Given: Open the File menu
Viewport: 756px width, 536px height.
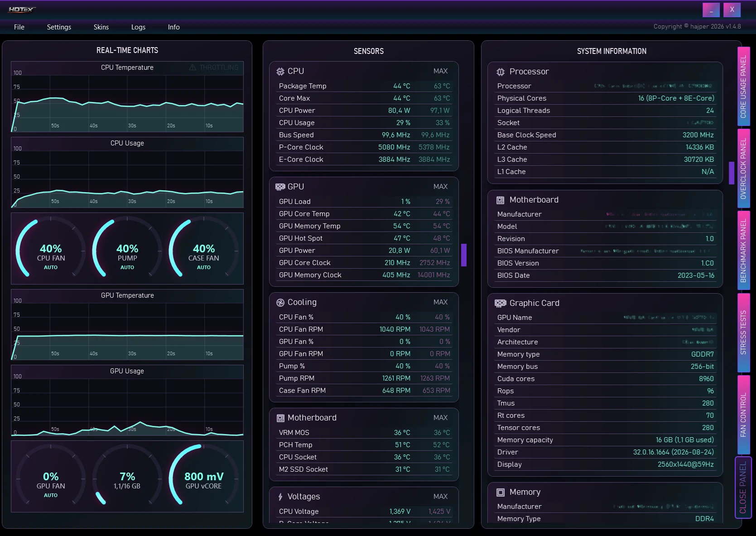Looking at the screenshot, I should pyautogui.click(x=19, y=27).
